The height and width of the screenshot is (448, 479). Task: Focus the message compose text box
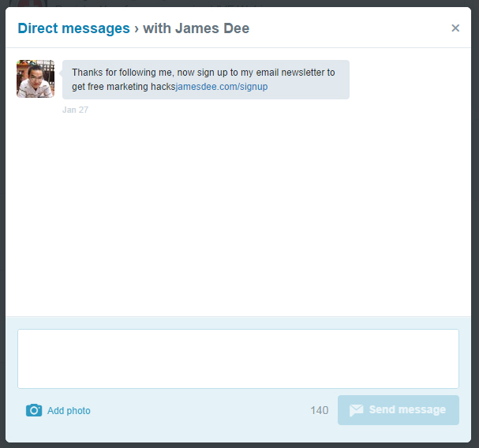(x=238, y=359)
